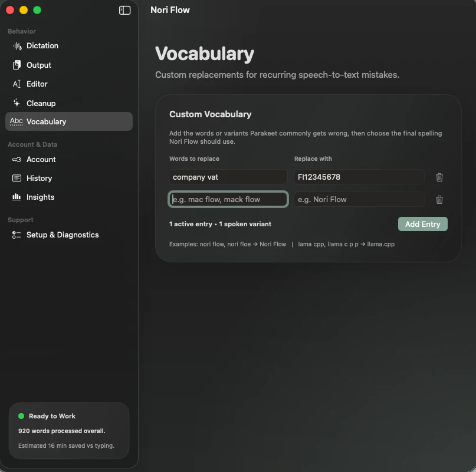Click '920 words processed overall.' text
This screenshot has width=476, height=472.
click(61, 431)
